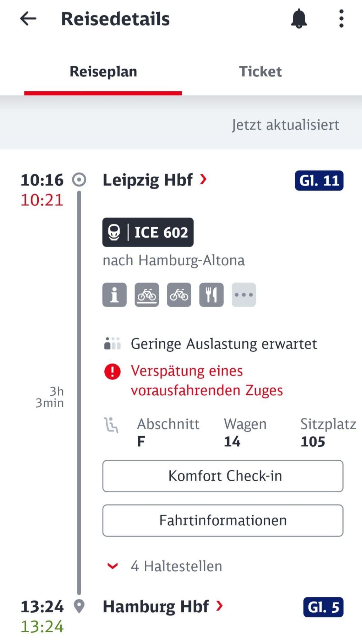Tap the Gl. 11 platform badge
362x644 pixels.
pyautogui.click(x=319, y=180)
